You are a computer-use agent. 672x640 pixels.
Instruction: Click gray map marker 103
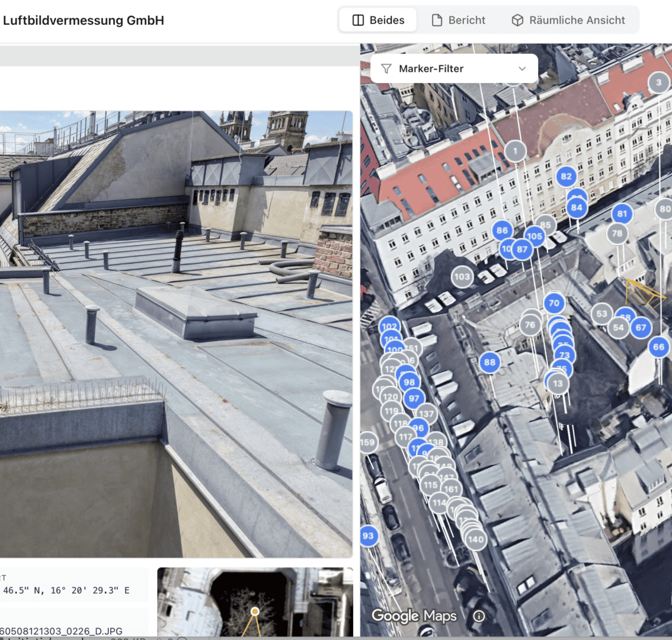462,277
